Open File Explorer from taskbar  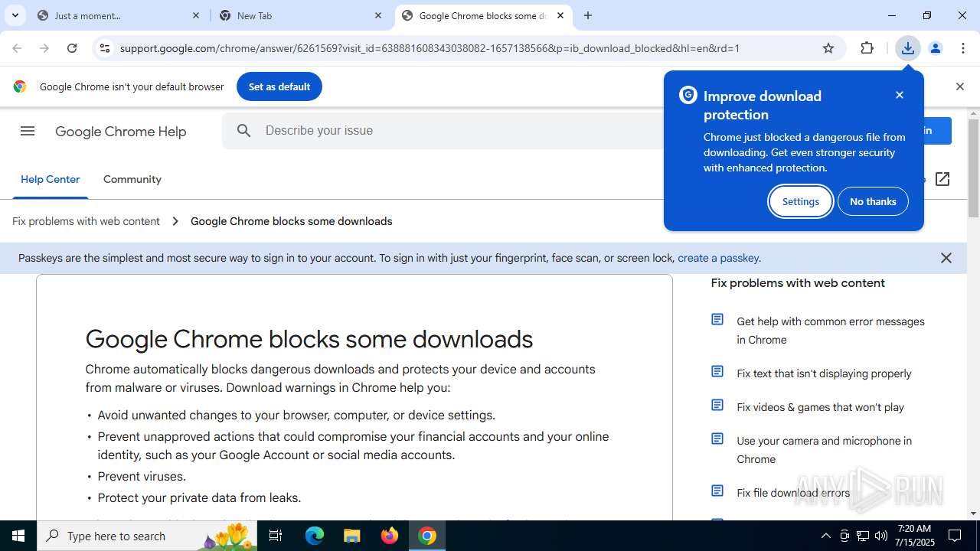point(352,536)
